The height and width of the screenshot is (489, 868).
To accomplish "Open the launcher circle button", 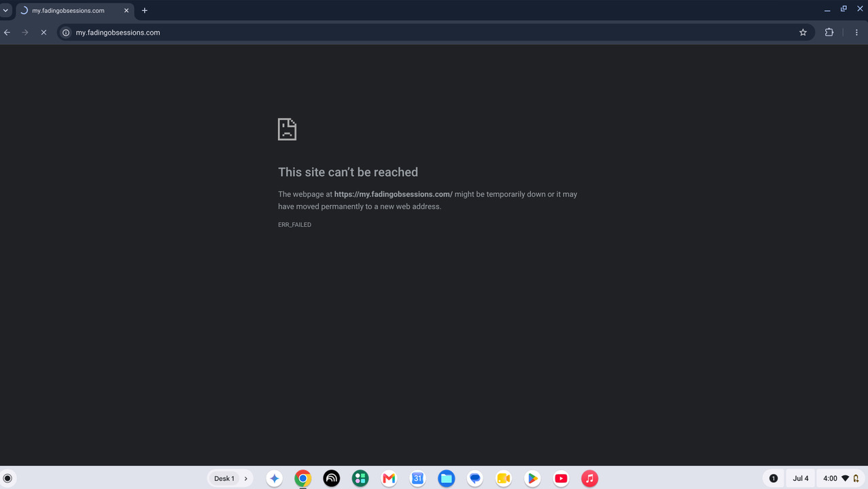I will click(7, 478).
